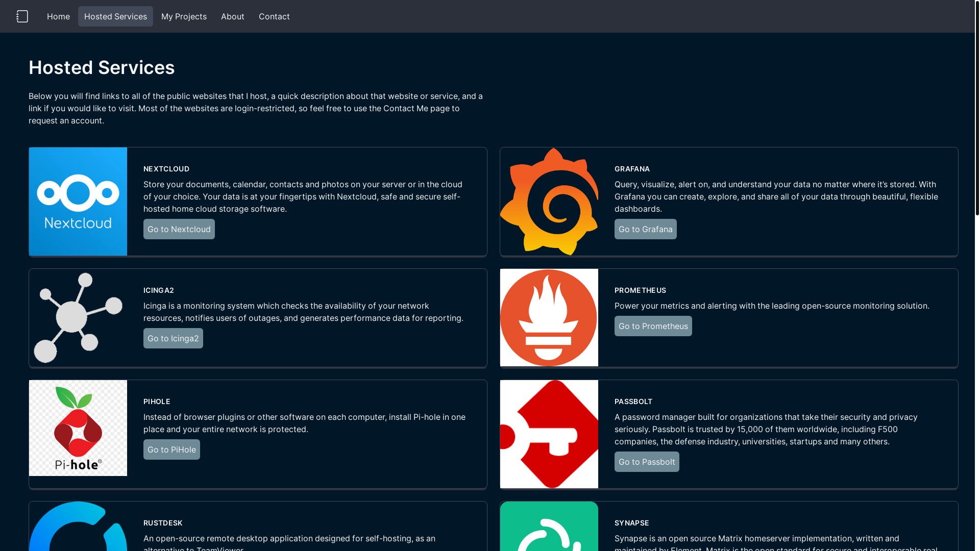Click the site logo icon in navbar
This screenshot has height=551, width=980.
pyautogui.click(x=22, y=16)
